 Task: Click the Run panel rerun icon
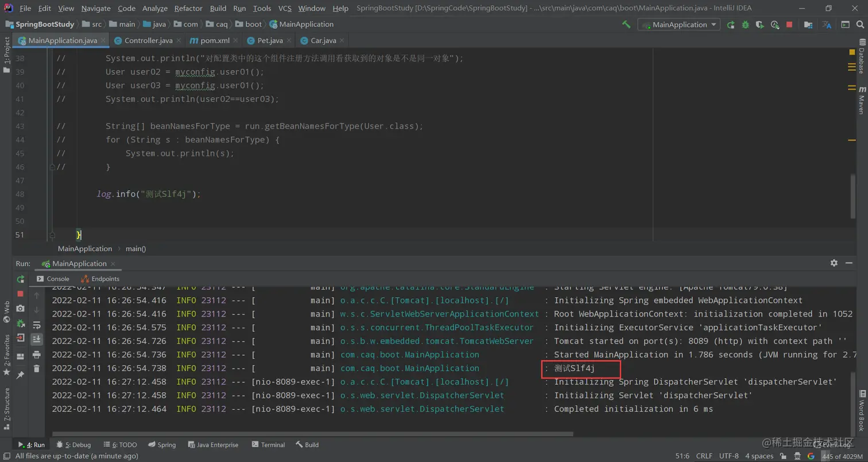(x=21, y=279)
